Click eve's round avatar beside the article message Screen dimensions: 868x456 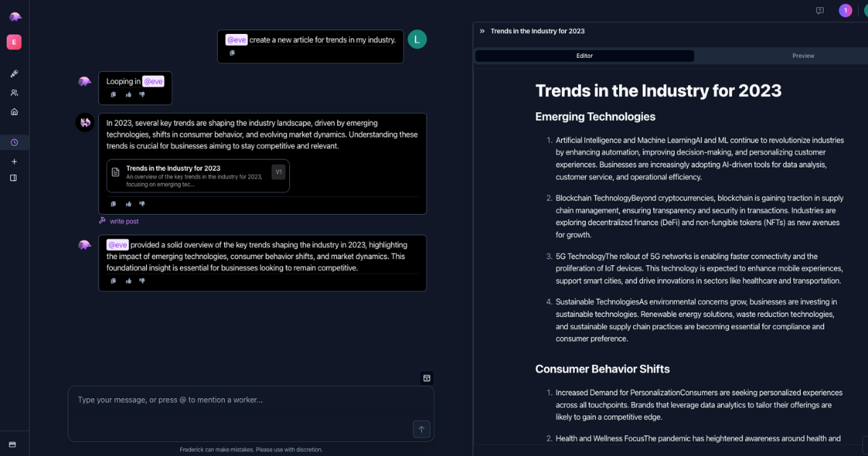[x=85, y=122]
